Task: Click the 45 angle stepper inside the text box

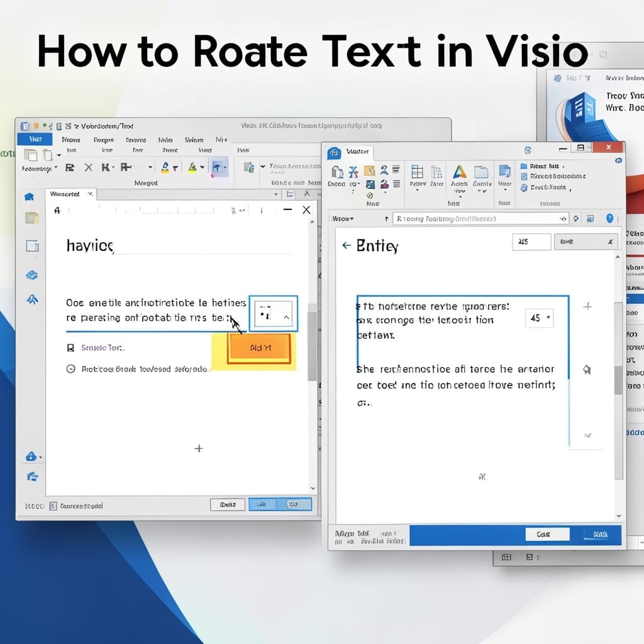Action: [x=539, y=318]
